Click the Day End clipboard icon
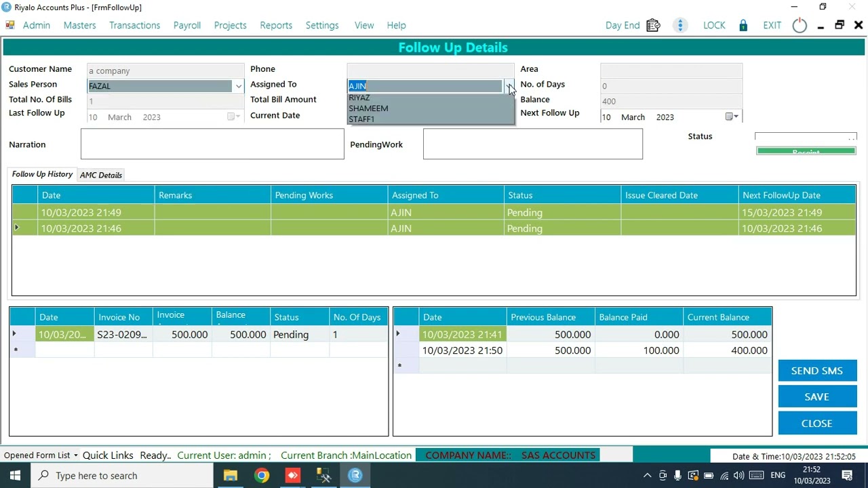 coord(653,25)
